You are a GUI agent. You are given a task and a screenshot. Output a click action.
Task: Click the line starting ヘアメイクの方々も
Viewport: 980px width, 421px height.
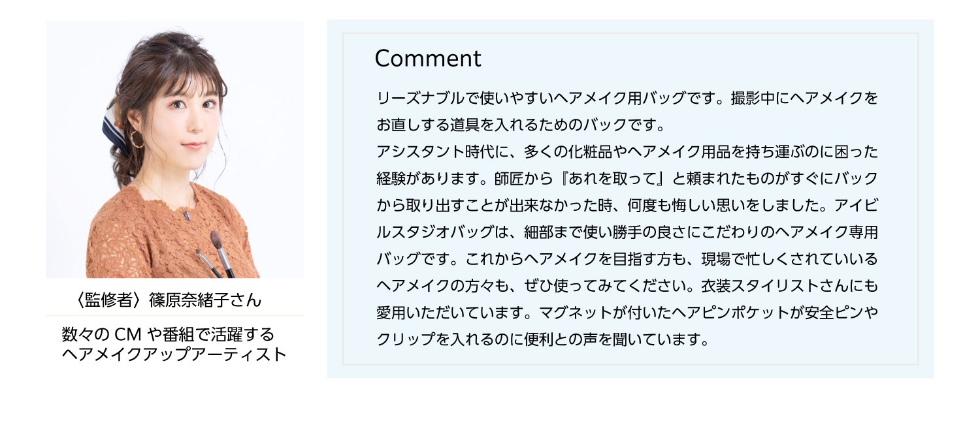[627, 285]
